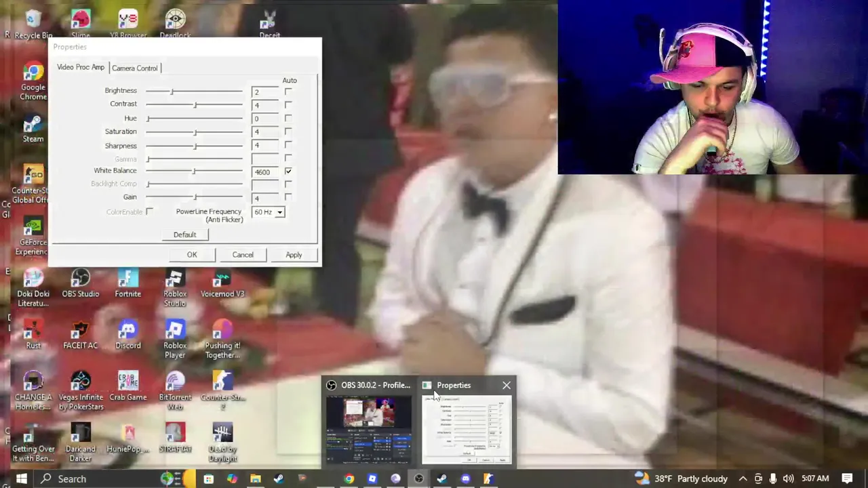Open the Discord desktop shortcut

pos(127,335)
